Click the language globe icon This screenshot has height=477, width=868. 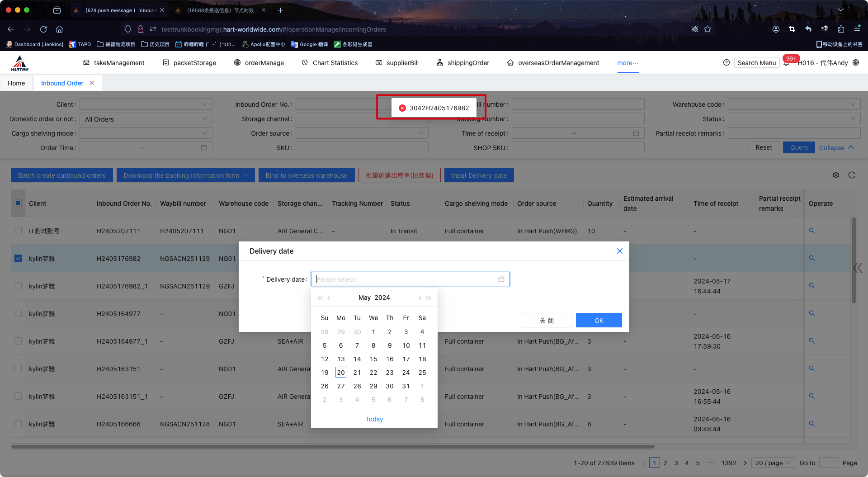point(856,63)
